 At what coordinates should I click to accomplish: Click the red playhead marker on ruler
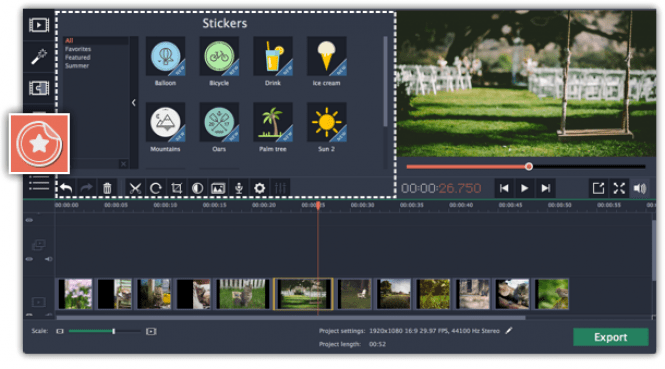(318, 206)
